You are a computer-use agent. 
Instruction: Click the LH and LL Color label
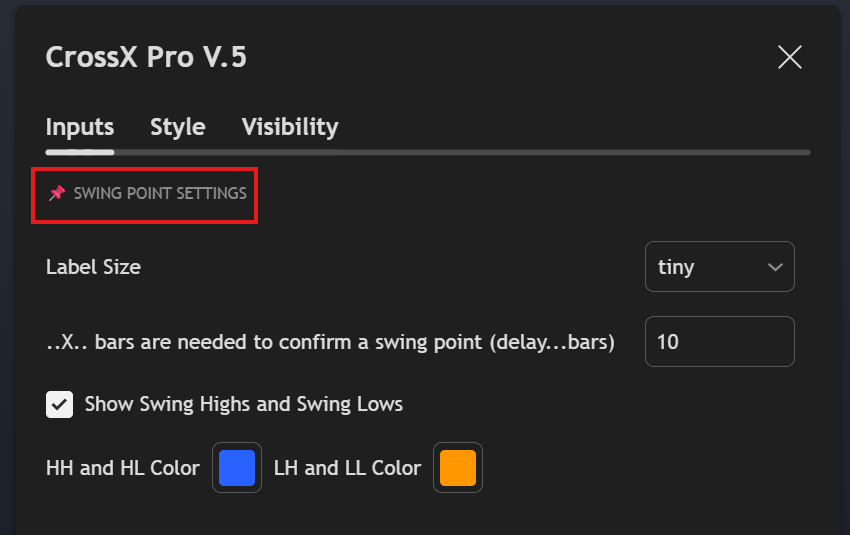[x=347, y=468]
